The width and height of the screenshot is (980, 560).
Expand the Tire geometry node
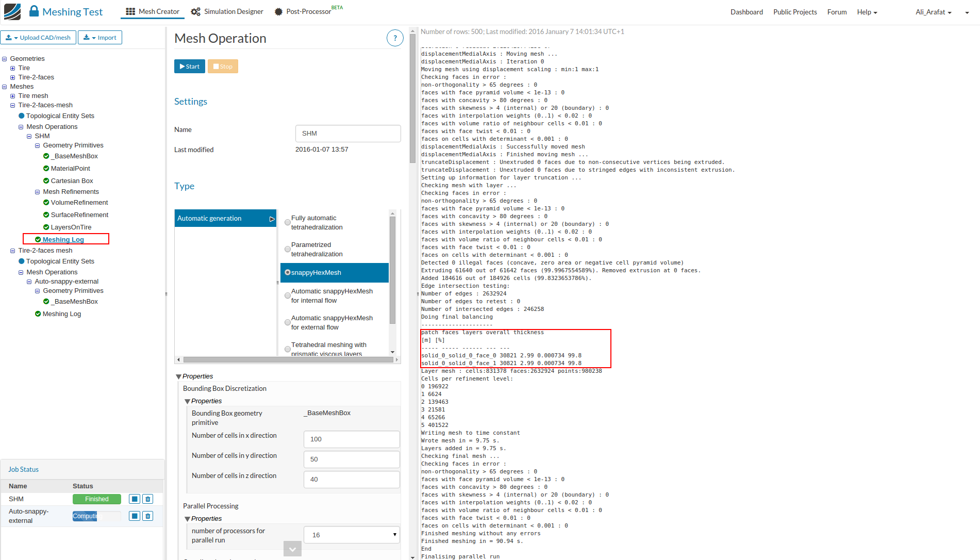[13, 68]
